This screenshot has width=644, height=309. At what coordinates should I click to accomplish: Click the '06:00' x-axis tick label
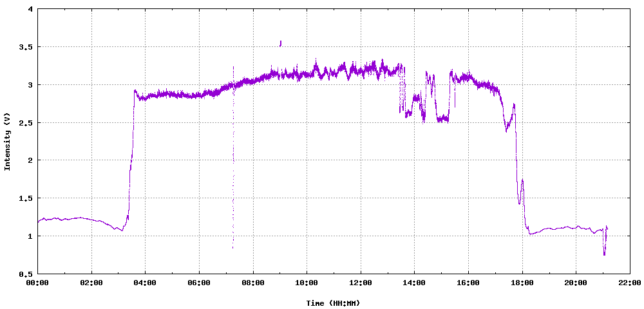(x=199, y=283)
